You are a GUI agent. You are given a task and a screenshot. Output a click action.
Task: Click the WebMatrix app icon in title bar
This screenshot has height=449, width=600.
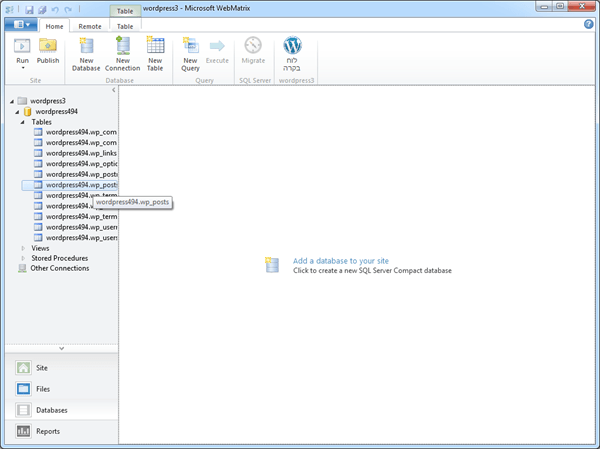(10, 10)
